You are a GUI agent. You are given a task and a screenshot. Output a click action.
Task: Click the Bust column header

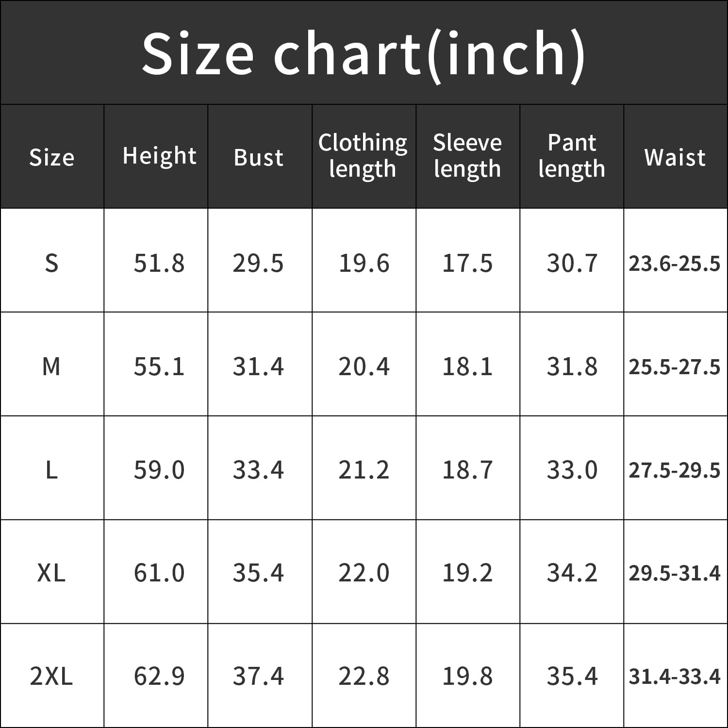tap(258, 157)
